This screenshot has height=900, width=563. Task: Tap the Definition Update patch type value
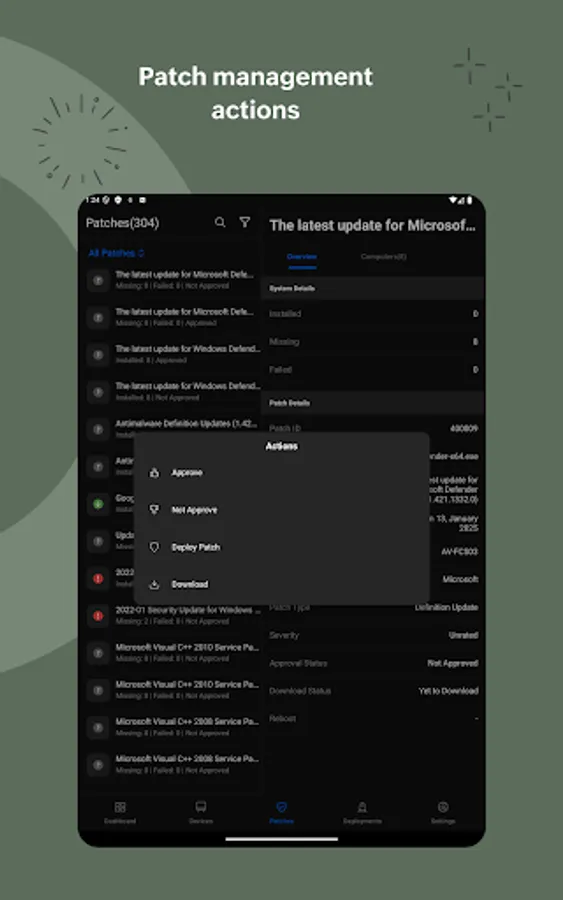pos(446,607)
